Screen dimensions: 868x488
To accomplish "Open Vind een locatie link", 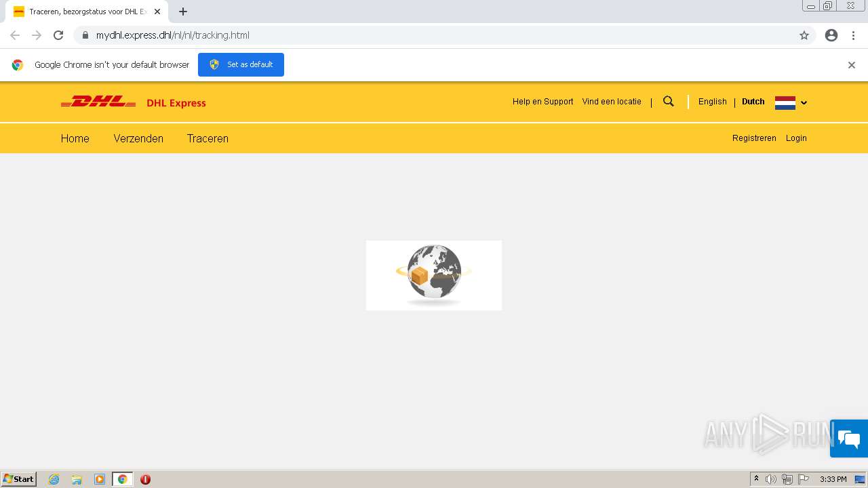I will tap(612, 102).
